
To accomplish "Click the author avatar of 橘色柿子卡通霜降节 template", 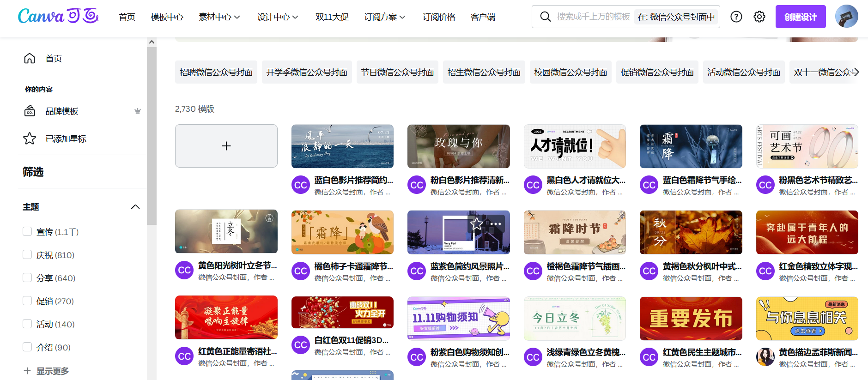I will point(301,271).
